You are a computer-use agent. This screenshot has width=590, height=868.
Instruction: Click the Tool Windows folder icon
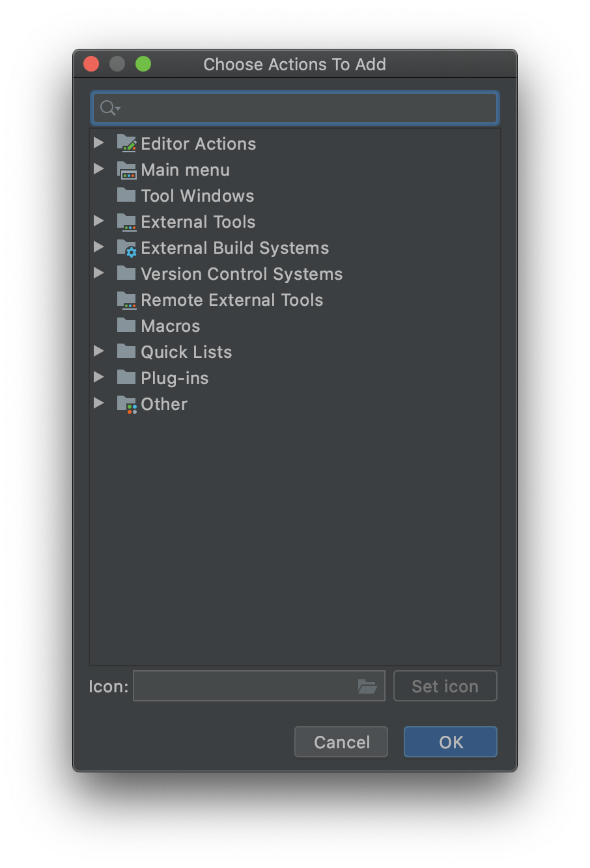[126, 195]
